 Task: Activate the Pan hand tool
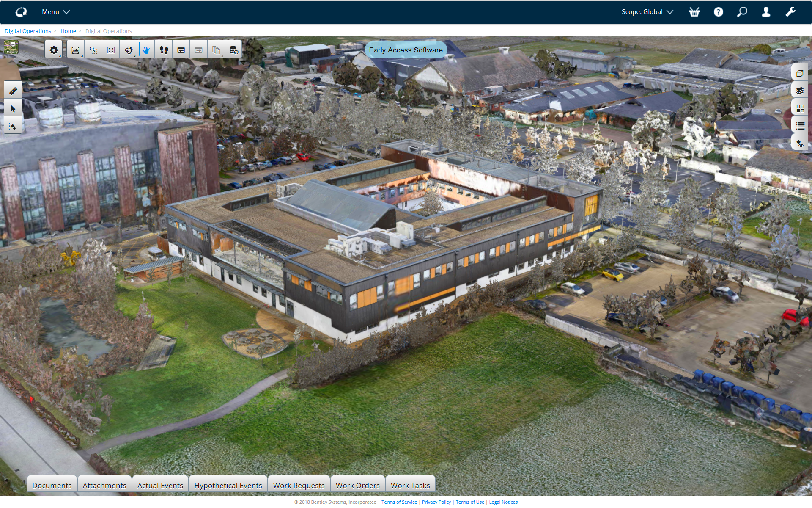tap(146, 50)
